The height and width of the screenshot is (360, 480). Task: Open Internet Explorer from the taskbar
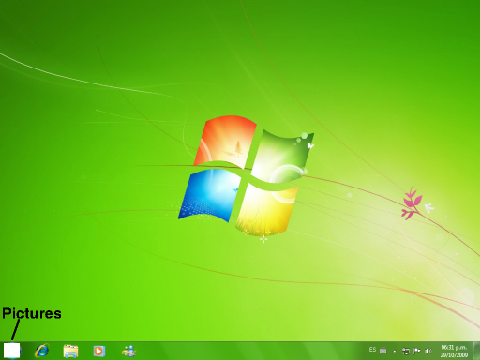coord(42,351)
